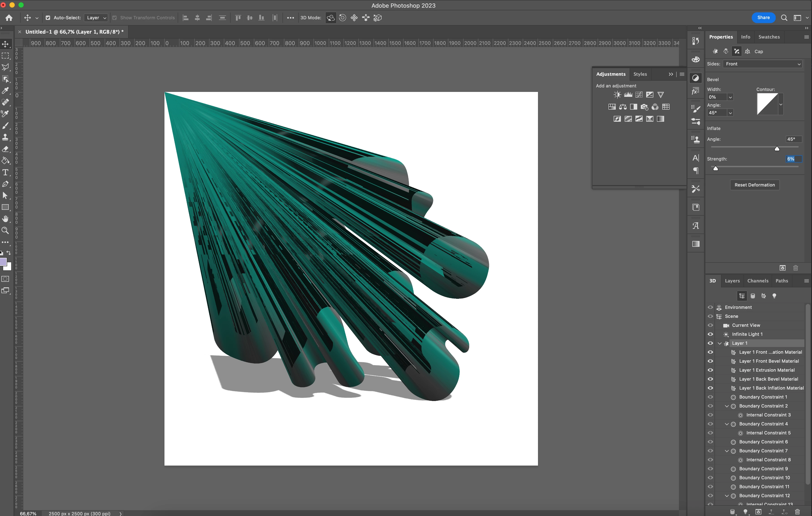This screenshot has width=812, height=516.
Task: Select the Eyedropper tool
Action: coord(5,90)
